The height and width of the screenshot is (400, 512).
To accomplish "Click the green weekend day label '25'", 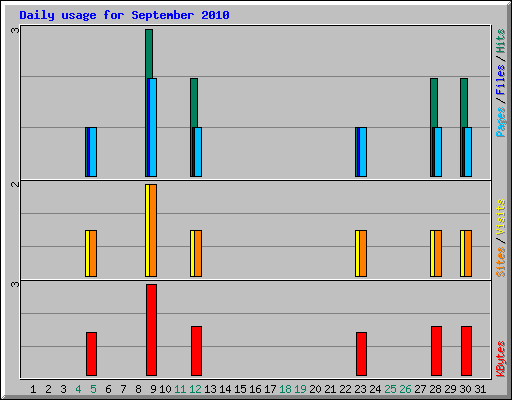I will [390, 389].
